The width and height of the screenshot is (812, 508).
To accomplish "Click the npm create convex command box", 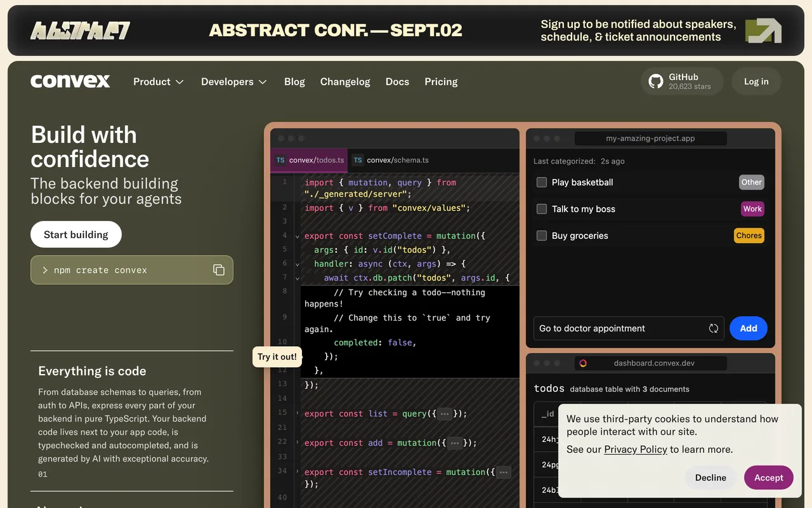I will point(132,270).
